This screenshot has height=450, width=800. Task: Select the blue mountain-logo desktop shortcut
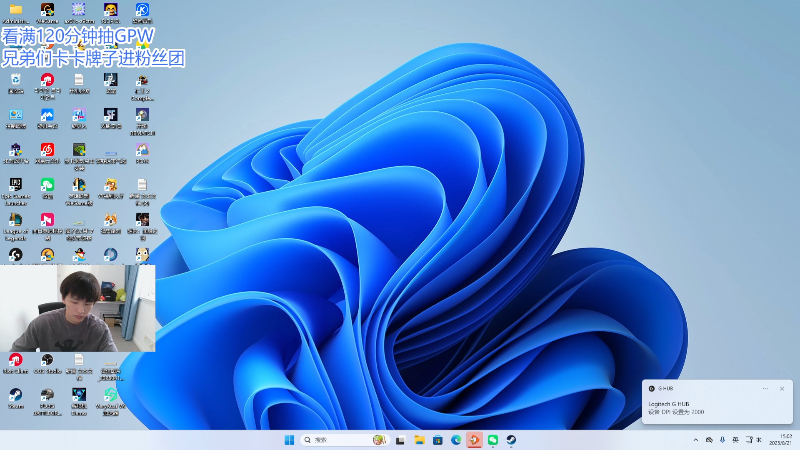click(x=47, y=118)
